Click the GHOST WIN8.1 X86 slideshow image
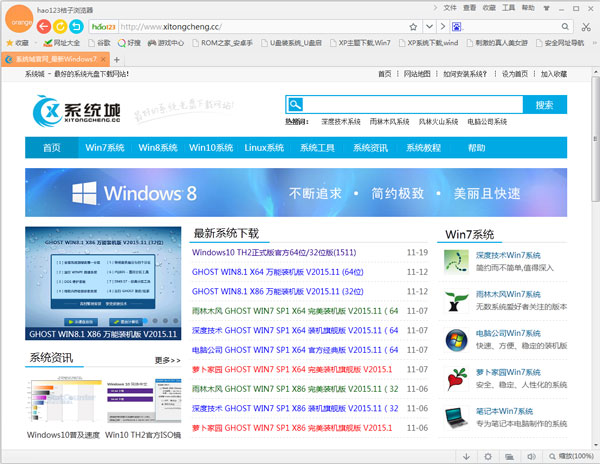This screenshot has width=600, height=464. (103, 283)
